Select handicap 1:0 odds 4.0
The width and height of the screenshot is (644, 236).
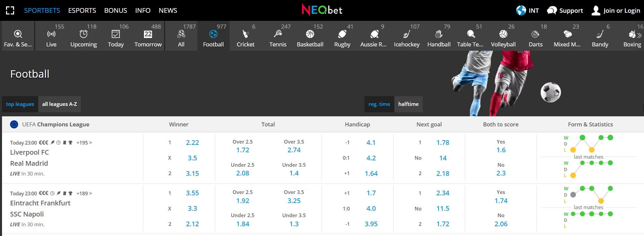371,208
